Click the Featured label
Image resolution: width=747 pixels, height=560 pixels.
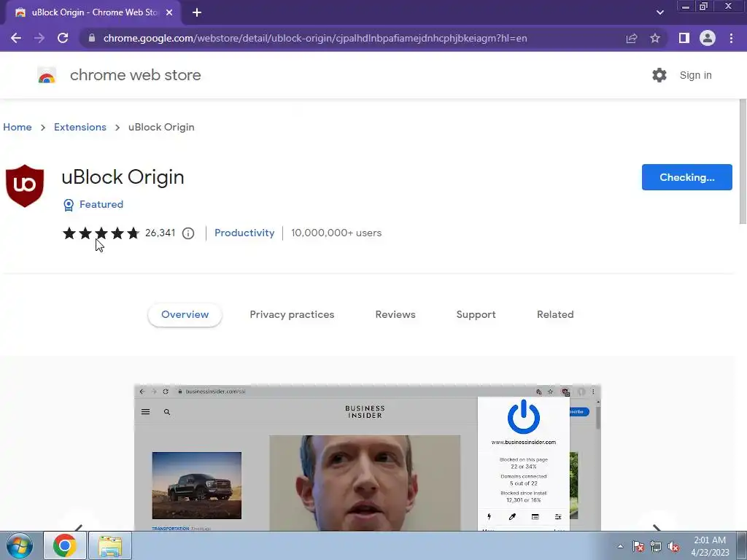click(x=101, y=204)
